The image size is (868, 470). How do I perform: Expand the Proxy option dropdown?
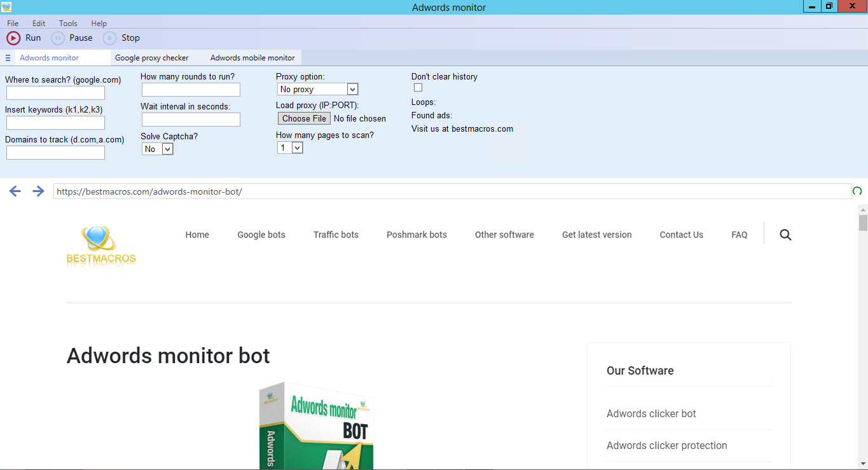click(318, 89)
